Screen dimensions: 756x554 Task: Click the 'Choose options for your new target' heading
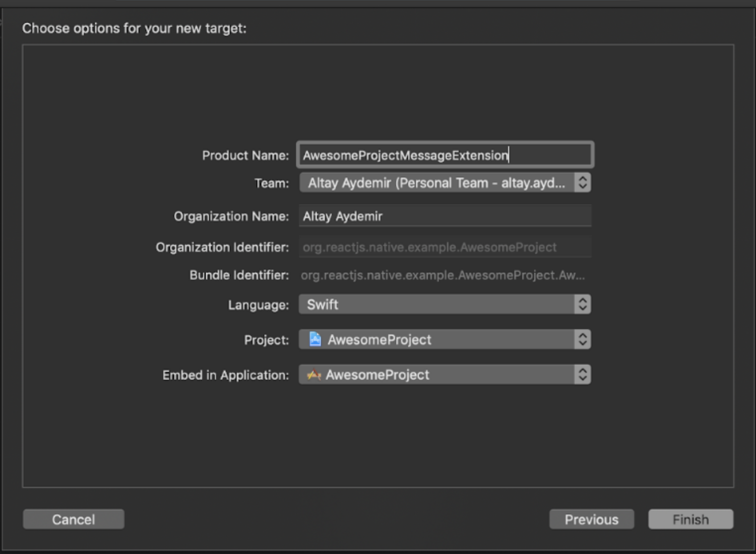tap(134, 28)
